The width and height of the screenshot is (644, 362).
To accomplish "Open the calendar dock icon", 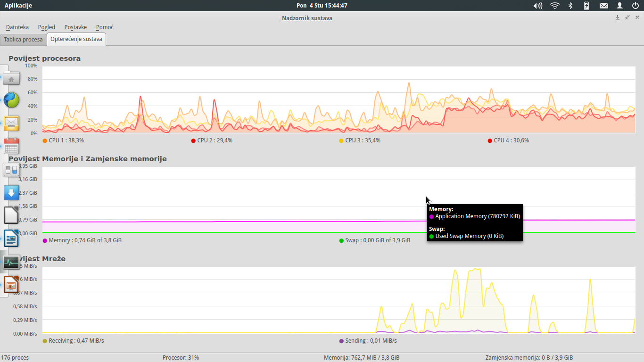I will [11, 146].
